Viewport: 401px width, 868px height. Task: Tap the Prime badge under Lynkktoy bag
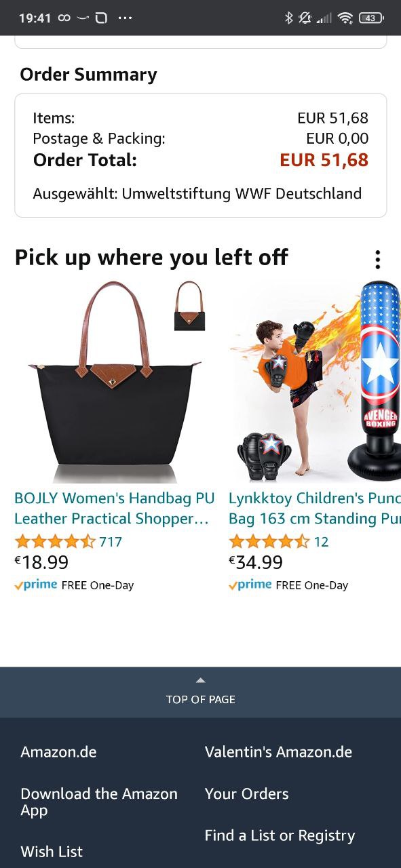tap(250, 585)
